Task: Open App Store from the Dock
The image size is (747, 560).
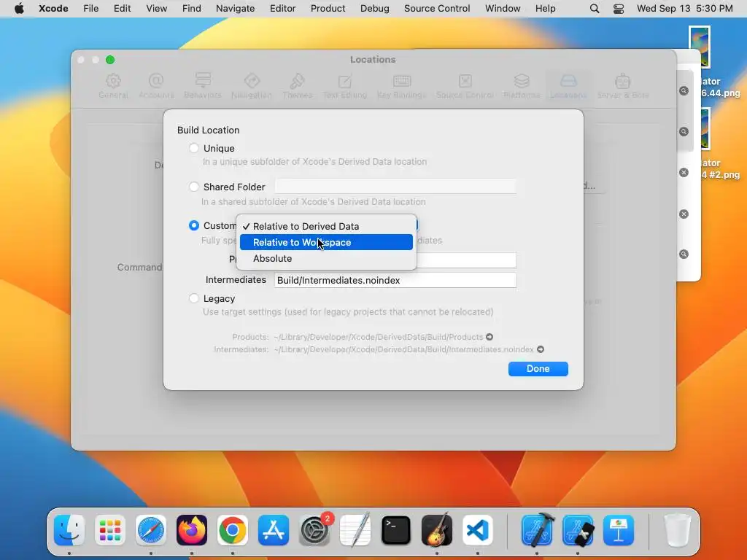Action: [x=274, y=530]
